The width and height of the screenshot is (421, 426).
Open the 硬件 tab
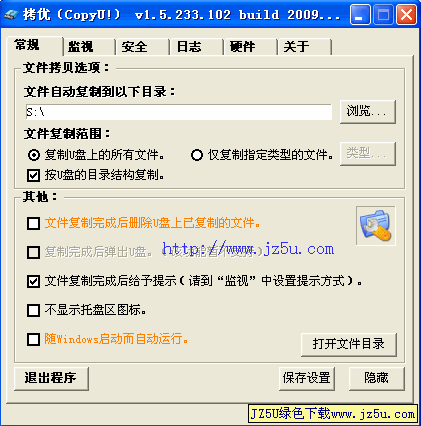250,47
